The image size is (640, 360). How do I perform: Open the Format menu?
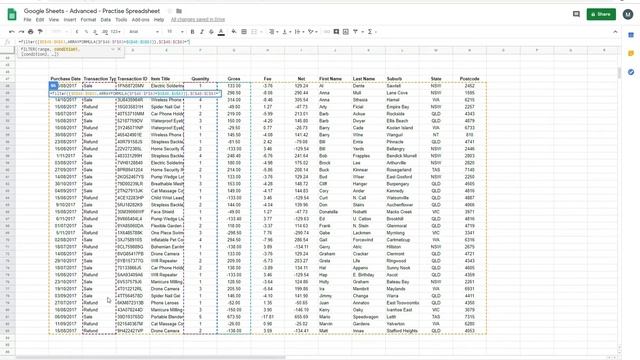[88, 20]
